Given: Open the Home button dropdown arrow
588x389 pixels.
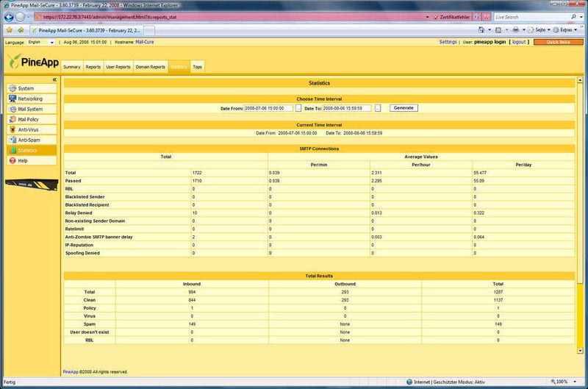Looking at the screenshot, I should pos(490,29).
